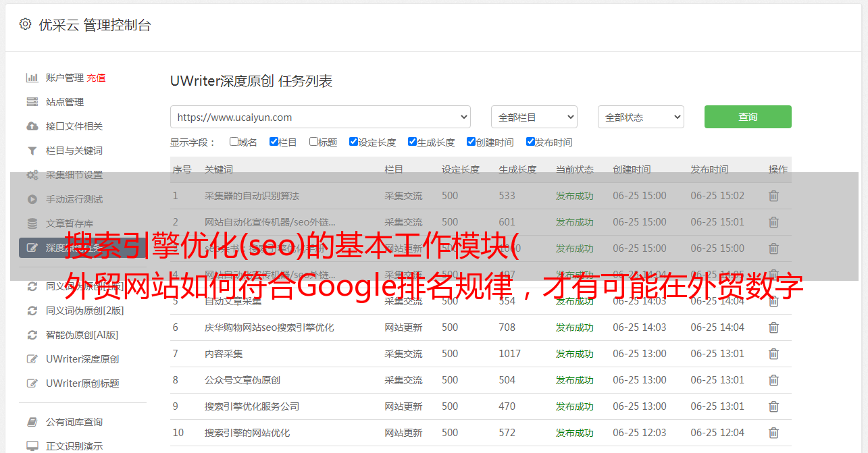The image size is (868, 453).
Task: Click the 同义词伪原创[2版] refresh icon
Action: coord(32,311)
